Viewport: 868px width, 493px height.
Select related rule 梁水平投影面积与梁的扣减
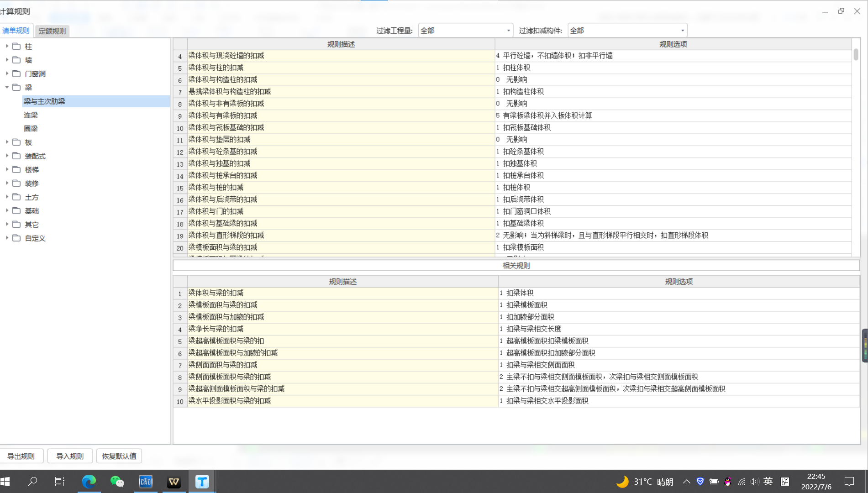[x=342, y=401]
